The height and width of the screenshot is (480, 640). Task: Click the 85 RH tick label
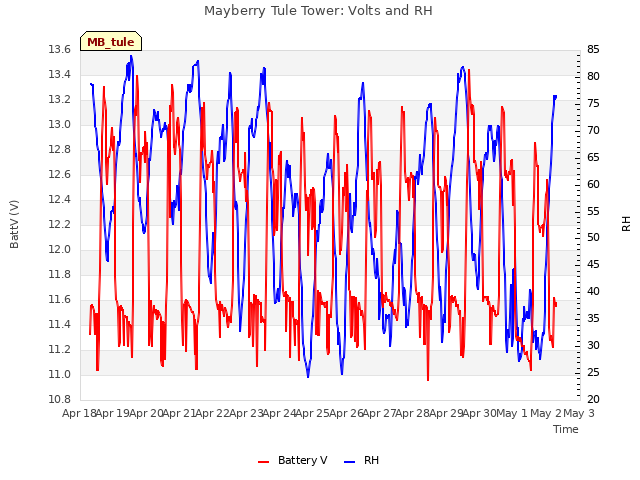593,50
